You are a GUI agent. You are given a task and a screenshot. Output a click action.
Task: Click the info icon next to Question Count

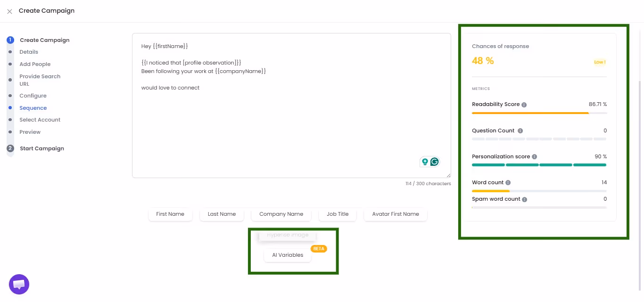520,131
